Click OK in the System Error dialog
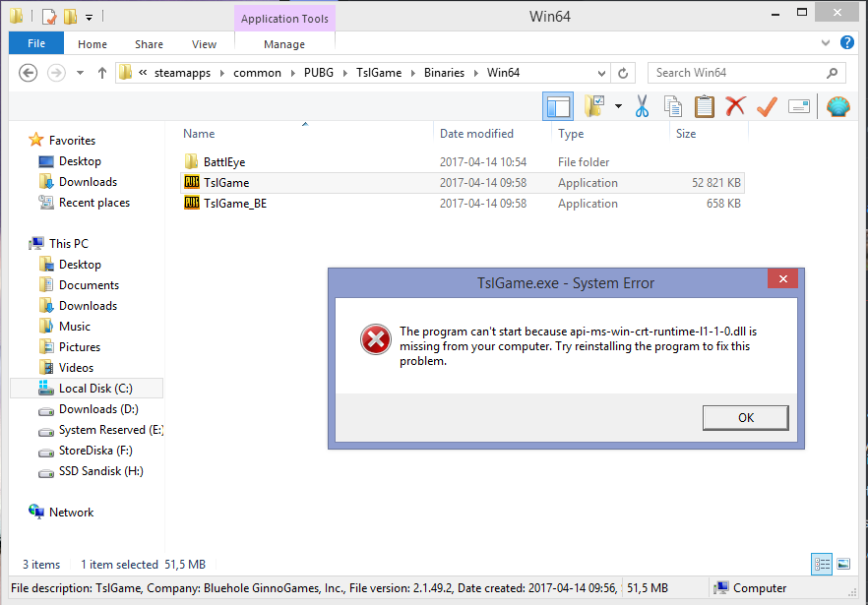 [746, 418]
